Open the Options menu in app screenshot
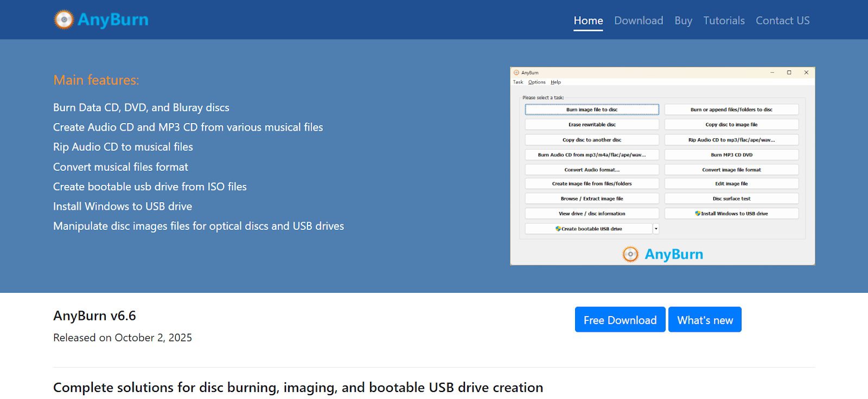 pyautogui.click(x=537, y=82)
